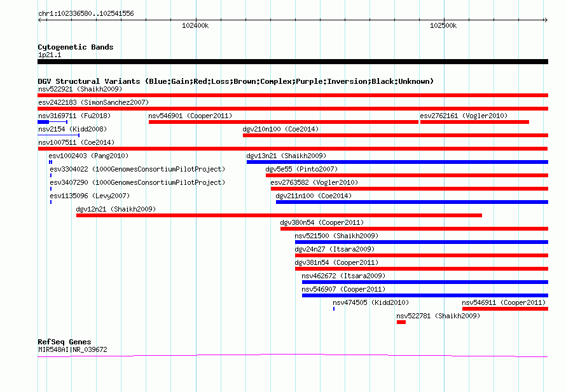Click the chr1:102336580..102541556 coordinate label

86,14
